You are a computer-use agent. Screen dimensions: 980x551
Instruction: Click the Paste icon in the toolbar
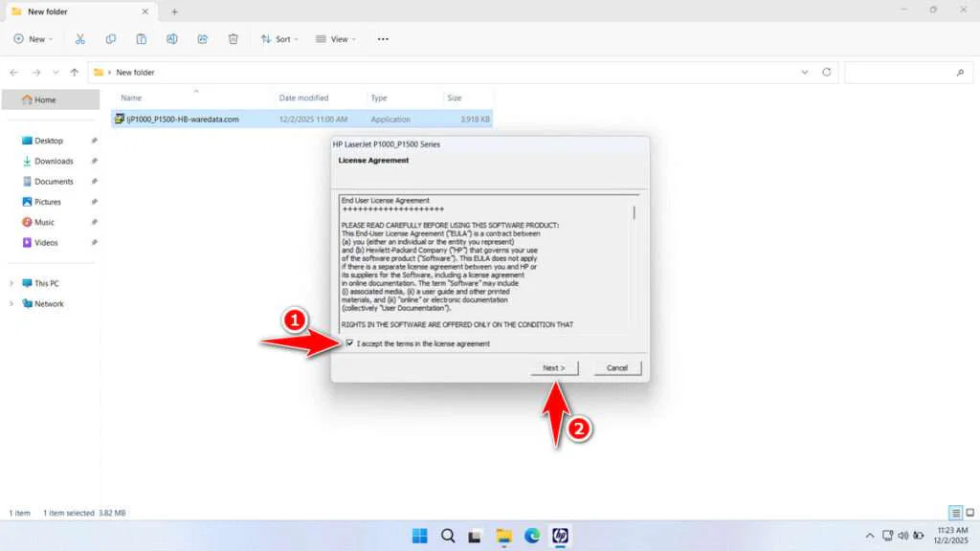(x=141, y=38)
